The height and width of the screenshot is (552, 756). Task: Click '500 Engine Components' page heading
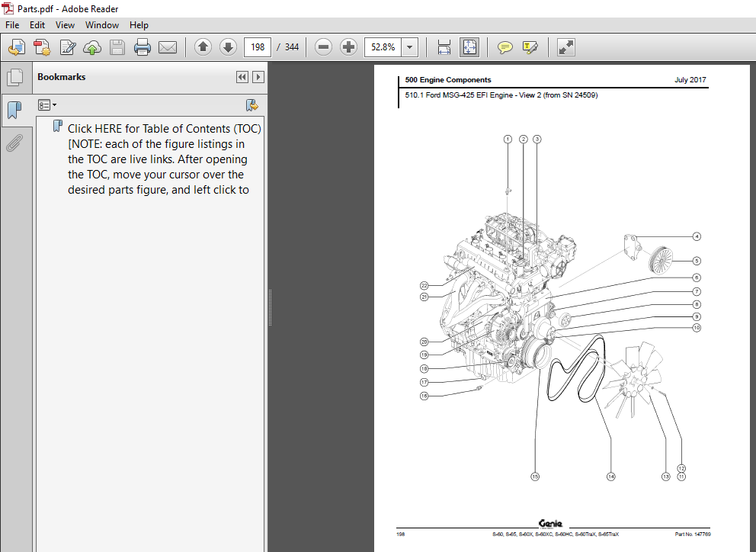(448, 80)
